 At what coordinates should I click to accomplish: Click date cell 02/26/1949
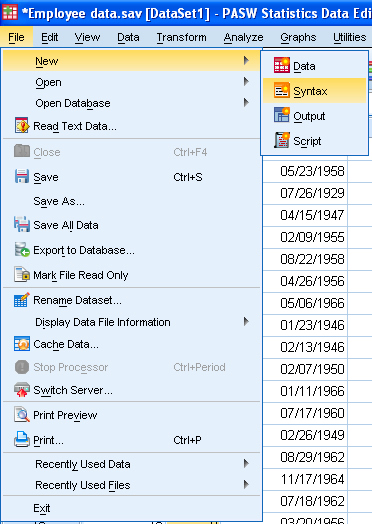pos(305,435)
